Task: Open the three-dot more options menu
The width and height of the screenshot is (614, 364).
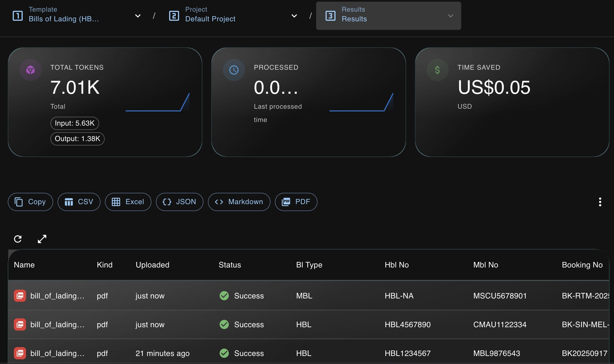Action: [x=600, y=202]
